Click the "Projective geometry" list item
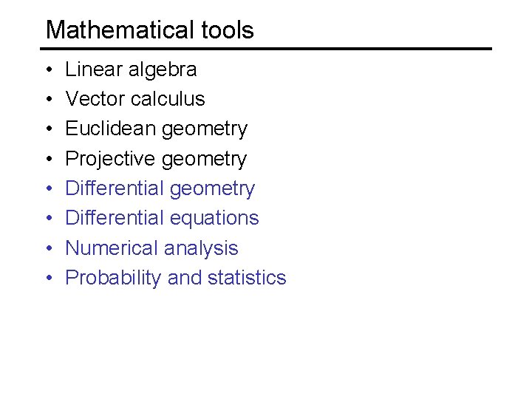 click(x=156, y=160)
